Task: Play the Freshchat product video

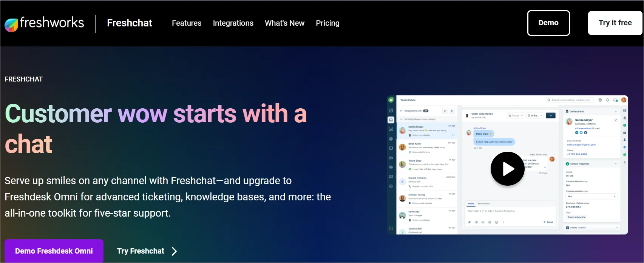Action: (x=507, y=169)
